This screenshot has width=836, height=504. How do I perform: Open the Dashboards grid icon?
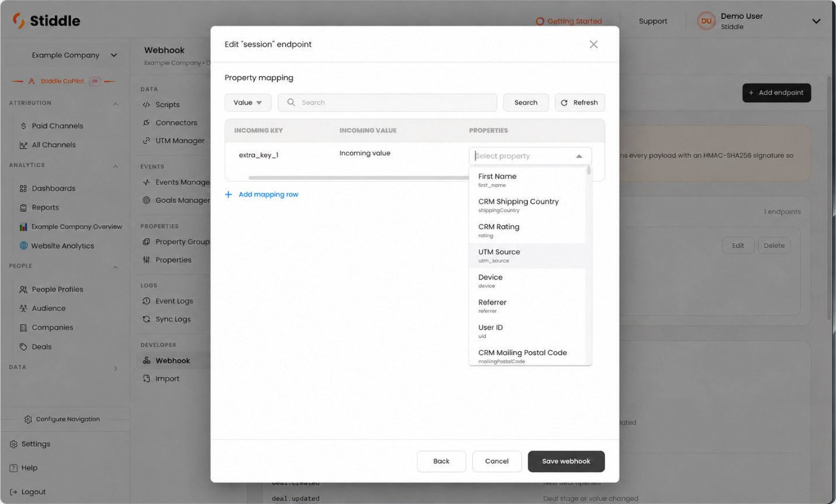[x=23, y=188]
